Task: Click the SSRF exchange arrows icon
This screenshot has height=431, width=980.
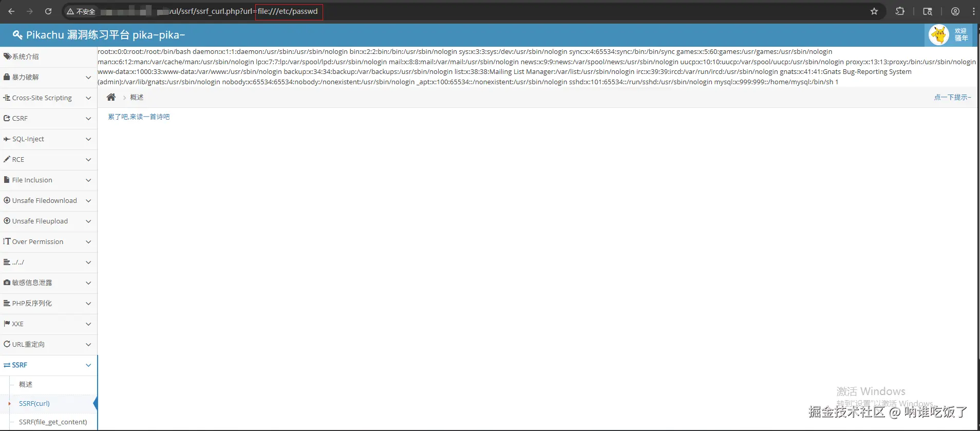Action: click(7, 365)
